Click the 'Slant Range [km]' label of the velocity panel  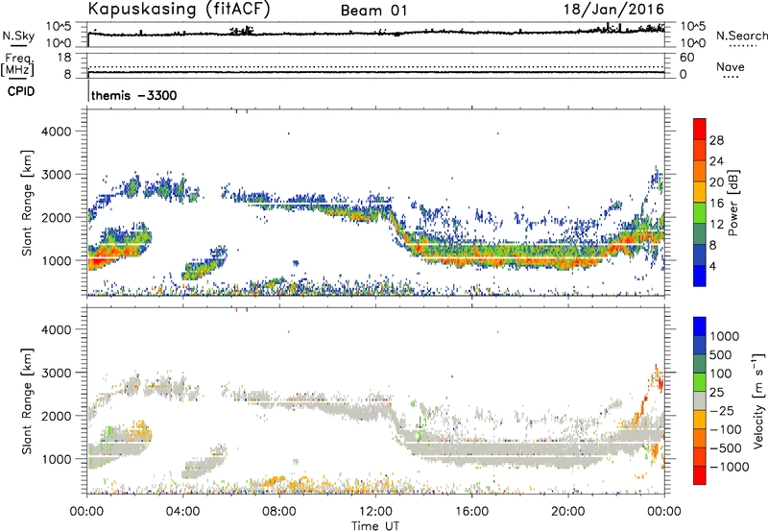(27, 401)
